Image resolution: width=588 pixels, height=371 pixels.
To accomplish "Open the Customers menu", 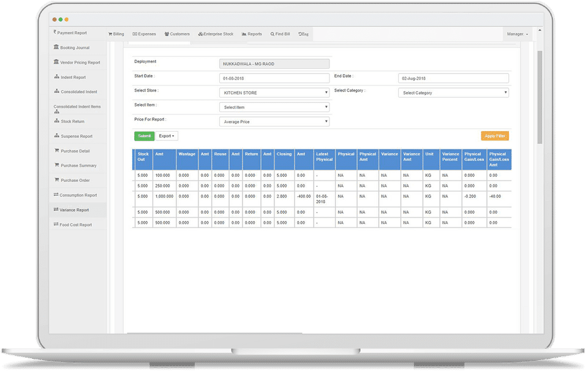I will click(177, 34).
